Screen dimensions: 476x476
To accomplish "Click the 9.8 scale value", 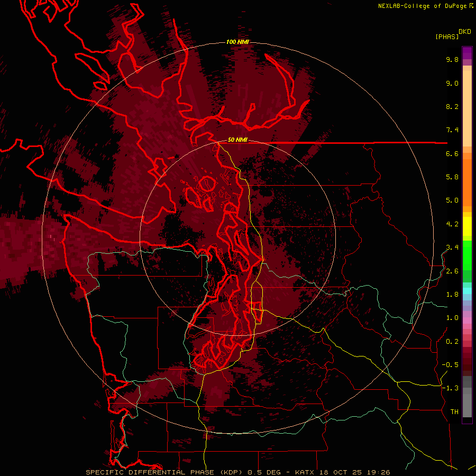I will 452,59.
